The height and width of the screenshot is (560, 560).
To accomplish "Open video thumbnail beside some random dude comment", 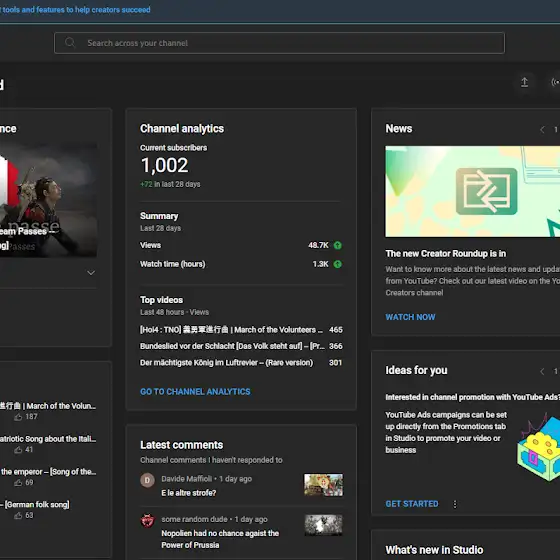I will (x=323, y=525).
